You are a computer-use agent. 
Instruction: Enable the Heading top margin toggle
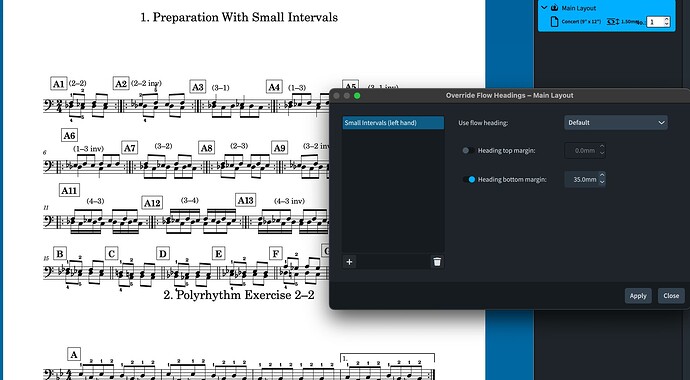coord(468,150)
